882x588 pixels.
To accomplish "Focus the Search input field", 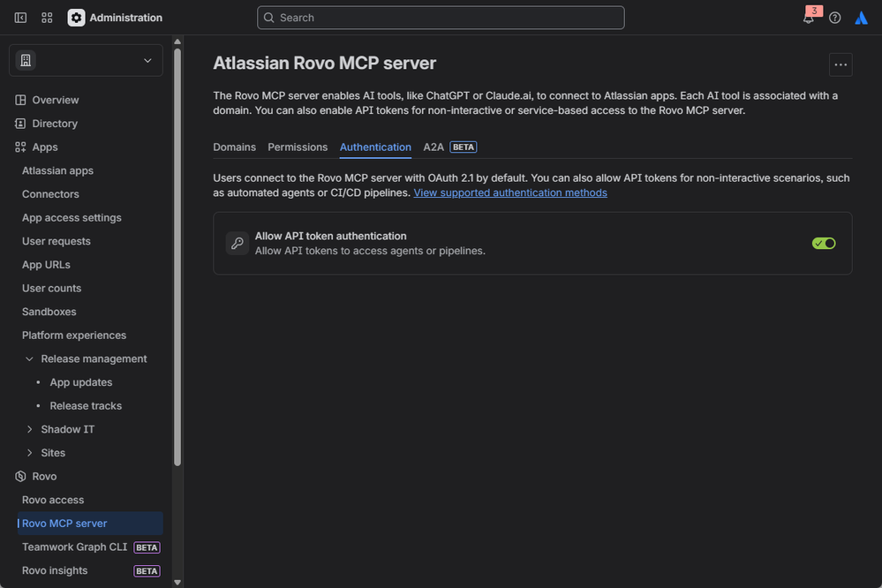I will [441, 18].
